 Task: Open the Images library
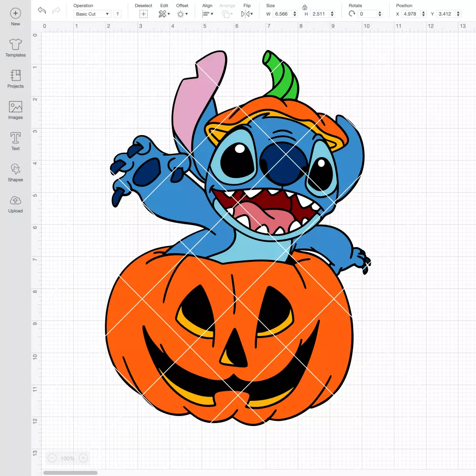pyautogui.click(x=16, y=110)
